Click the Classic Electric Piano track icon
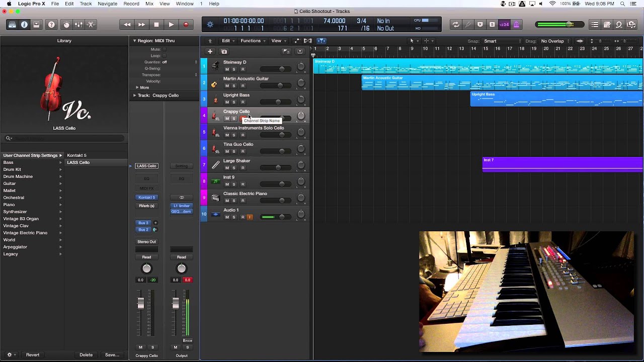 [215, 198]
